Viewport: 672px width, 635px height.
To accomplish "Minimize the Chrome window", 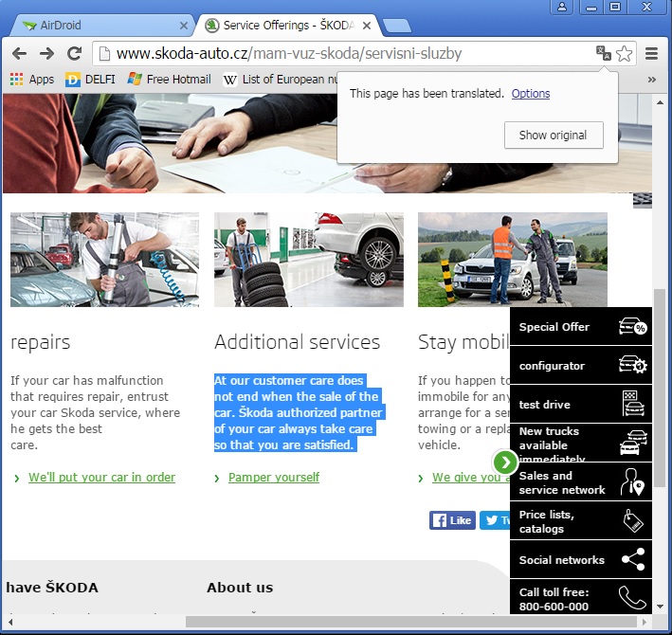I will tap(591, 7).
